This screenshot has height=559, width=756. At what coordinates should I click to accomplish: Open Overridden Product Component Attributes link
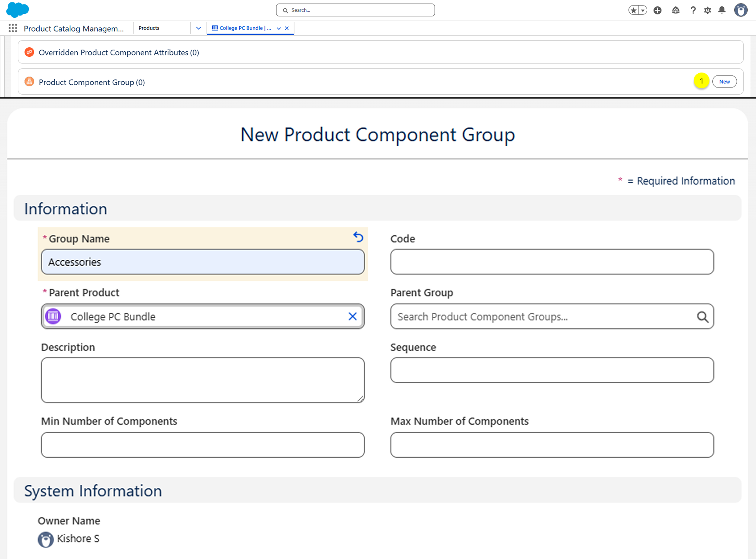pos(119,52)
